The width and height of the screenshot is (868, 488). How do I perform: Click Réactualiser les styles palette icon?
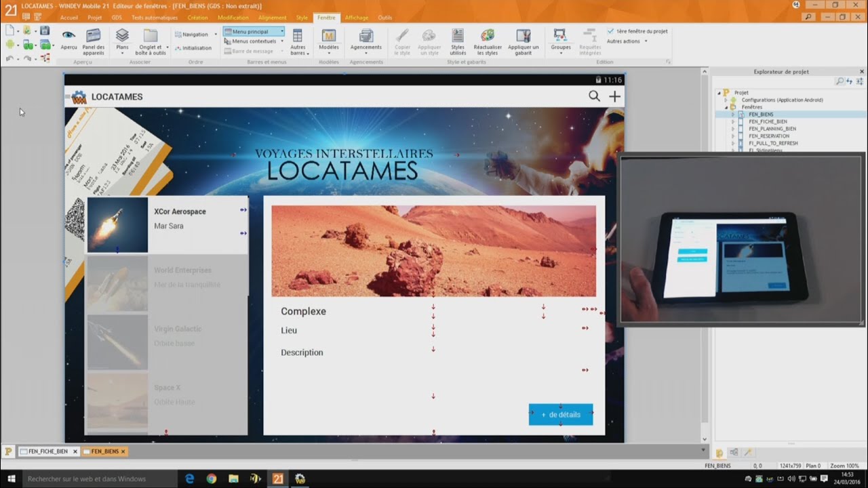[488, 35]
